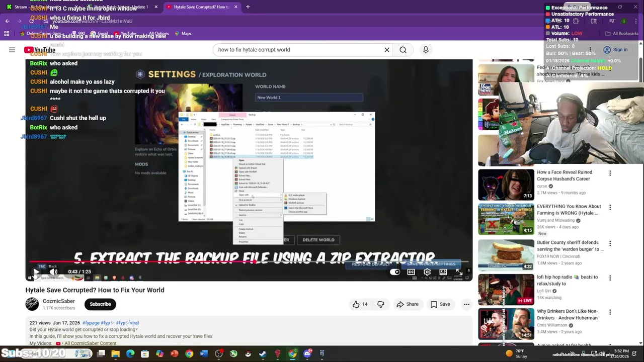Image resolution: width=644 pixels, height=362 pixels.
Task: Open the CozmicSaber channel avatar
Action: coord(32,304)
